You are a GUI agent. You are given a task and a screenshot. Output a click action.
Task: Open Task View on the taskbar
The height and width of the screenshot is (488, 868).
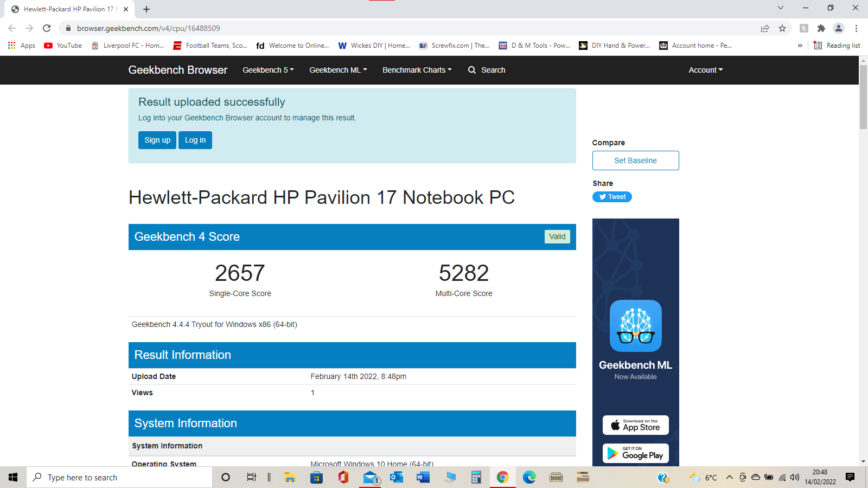tap(252, 477)
